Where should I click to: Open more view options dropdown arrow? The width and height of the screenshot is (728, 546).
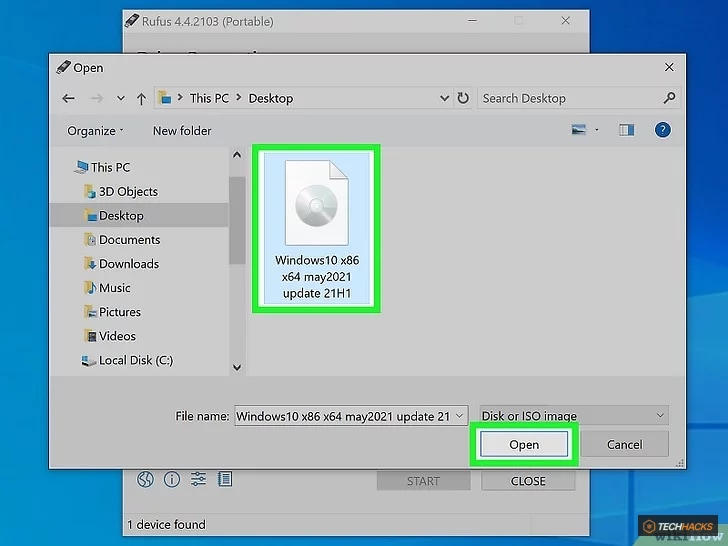pos(597,130)
